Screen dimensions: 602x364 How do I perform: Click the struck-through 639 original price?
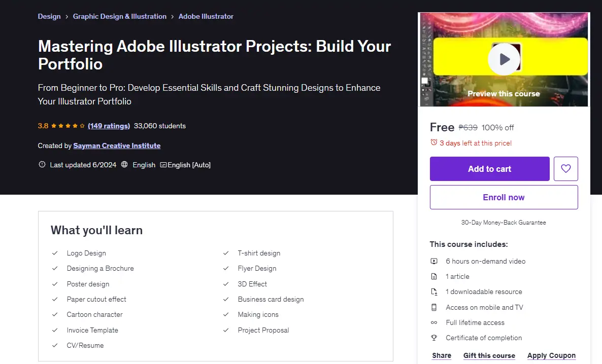[x=468, y=127]
